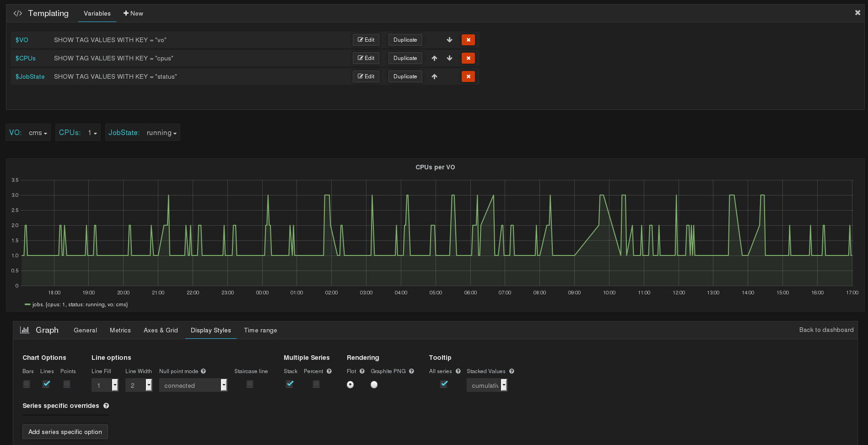Open the Axes & Grid tab

pos(161,330)
